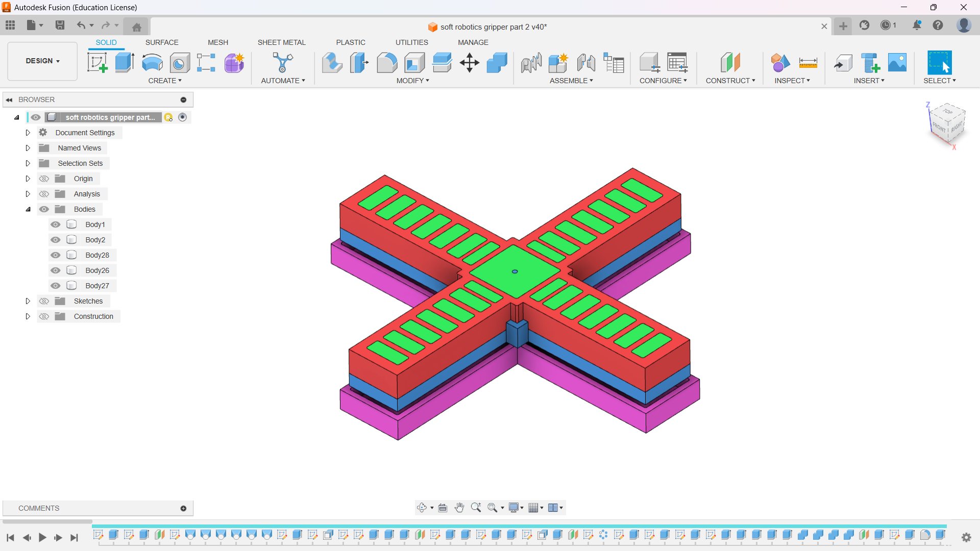The width and height of the screenshot is (980, 551).
Task: Open the CONSTRUCT menu
Action: (730, 81)
